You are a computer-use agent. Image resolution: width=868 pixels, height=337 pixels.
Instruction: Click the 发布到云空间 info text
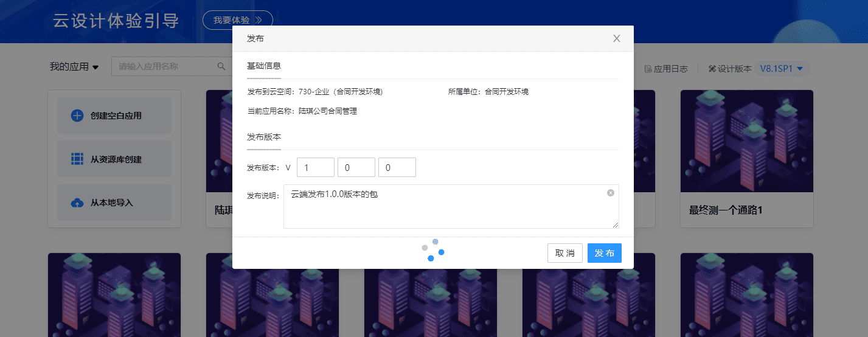click(x=314, y=92)
